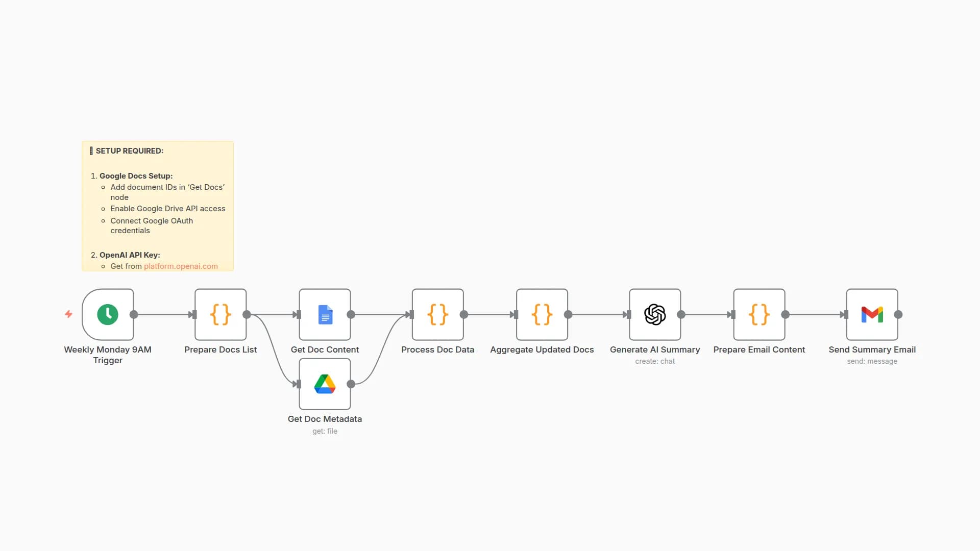Click the SETUP REQUIRED sticky note heading
The height and width of the screenshot is (551, 980).
[x=130, y=151]
